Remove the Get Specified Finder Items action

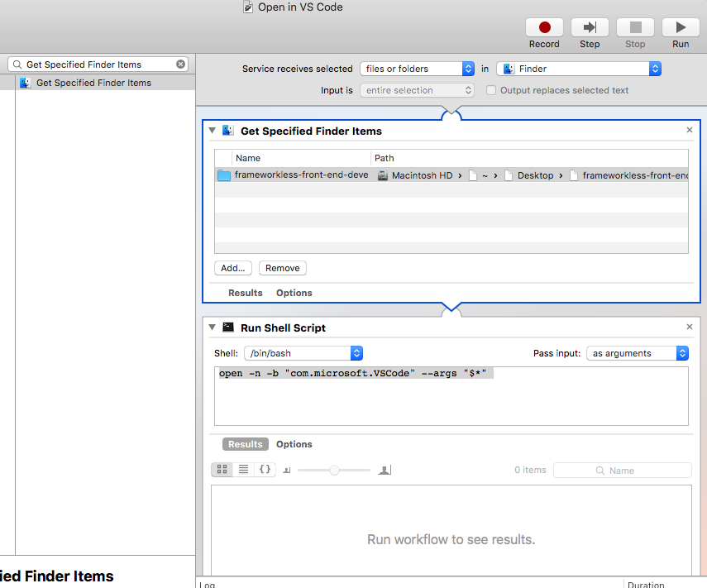[690, 130]
